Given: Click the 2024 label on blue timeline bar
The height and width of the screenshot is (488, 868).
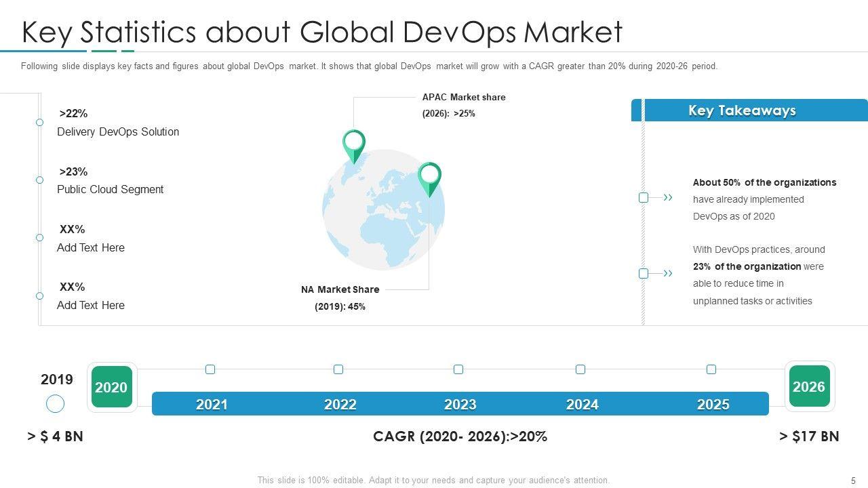Looking at the screenshot, I should (582, 405).
